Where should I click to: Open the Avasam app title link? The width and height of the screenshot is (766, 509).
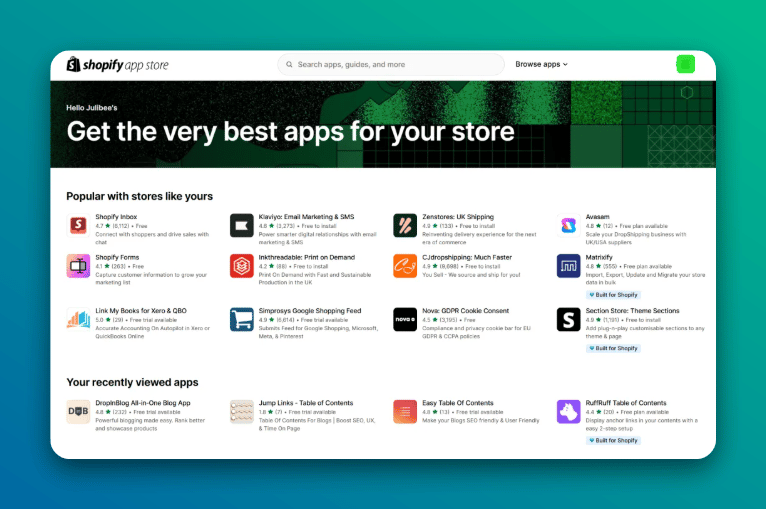pos(597,216)
